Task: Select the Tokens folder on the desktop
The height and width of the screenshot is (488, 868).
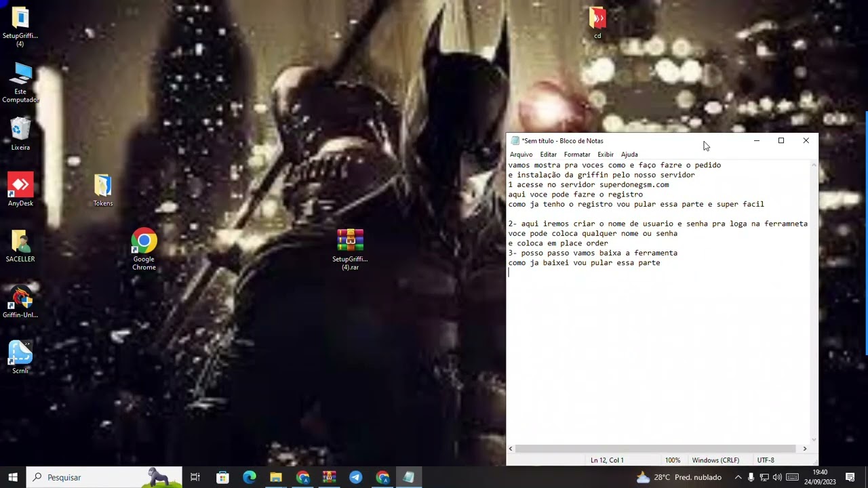Action: (103, 189)
